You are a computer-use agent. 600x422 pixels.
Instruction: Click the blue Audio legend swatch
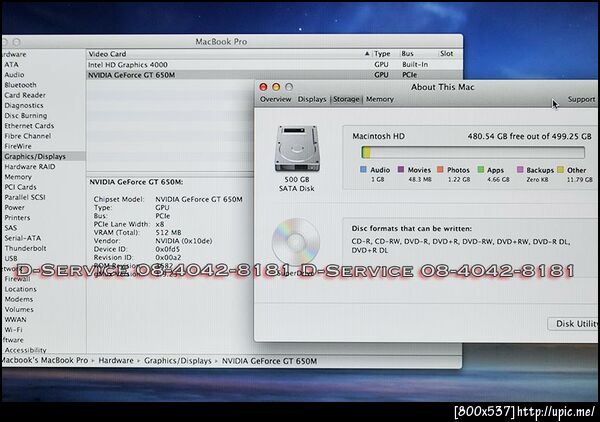click(363, 169)
